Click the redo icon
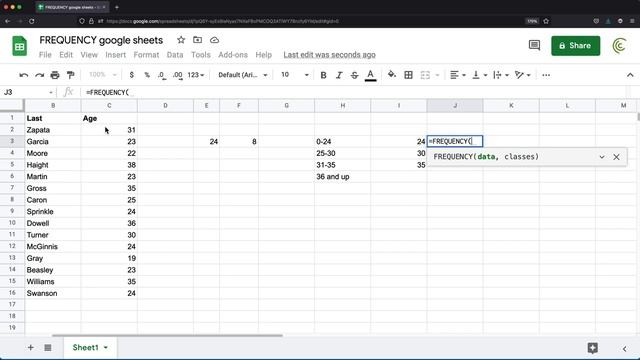 tap(39, 75)
